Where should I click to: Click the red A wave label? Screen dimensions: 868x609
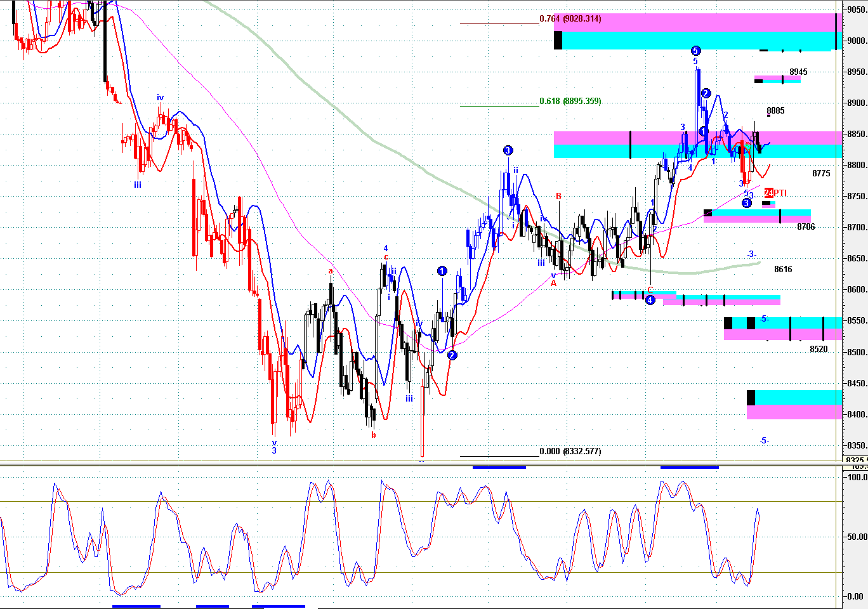coord(553,284)
